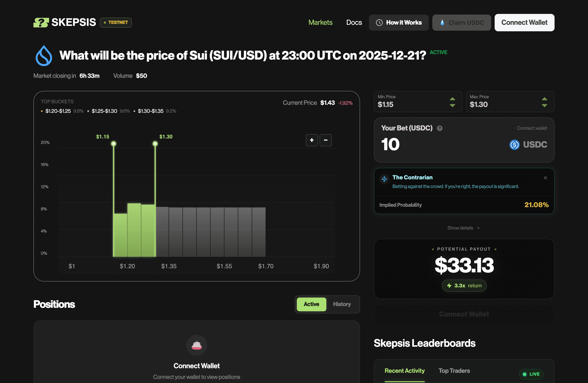Viewport: 588px width, 383px height.
Task: Select the Active positions toggle
Action: (311, 304)
